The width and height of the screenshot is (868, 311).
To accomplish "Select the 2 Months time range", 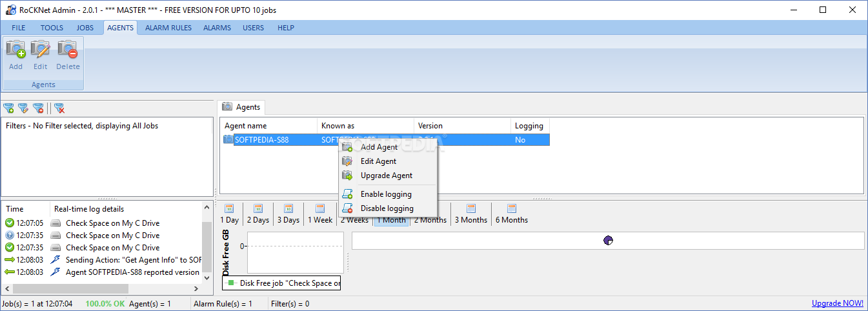I will click(x=430, y=214).
